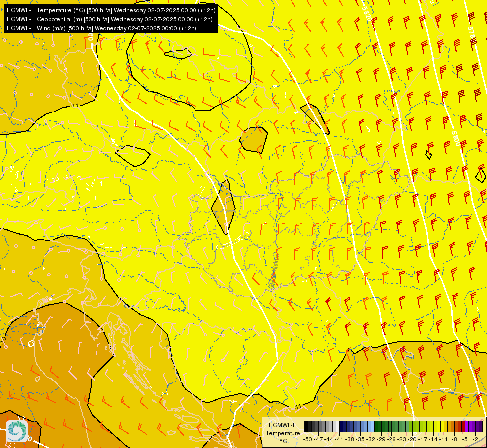Click the -17 value on the temperature legend

423,439
